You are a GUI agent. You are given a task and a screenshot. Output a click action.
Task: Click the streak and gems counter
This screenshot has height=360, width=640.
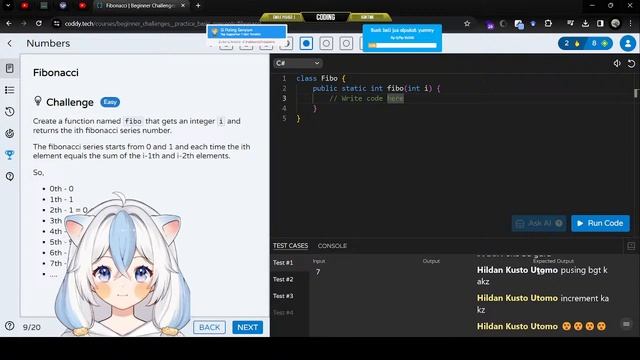585,43
